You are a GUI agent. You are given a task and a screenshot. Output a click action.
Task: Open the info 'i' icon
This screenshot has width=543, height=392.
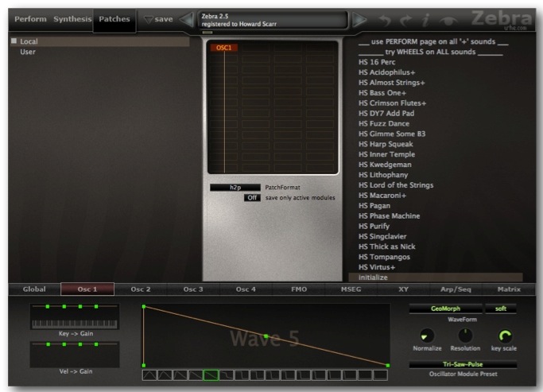(x=425, y=20)
